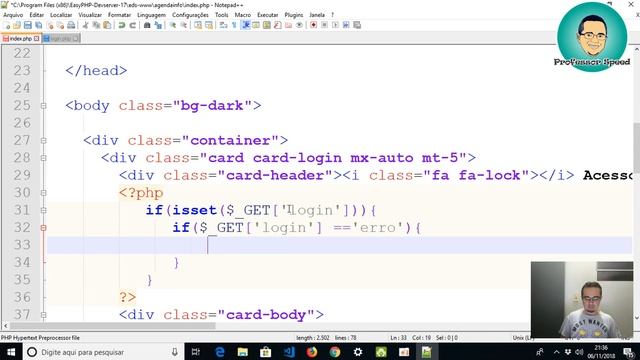
Task: Click the vertical scrollbar thumb of editor
Action: tap(636, 148)
